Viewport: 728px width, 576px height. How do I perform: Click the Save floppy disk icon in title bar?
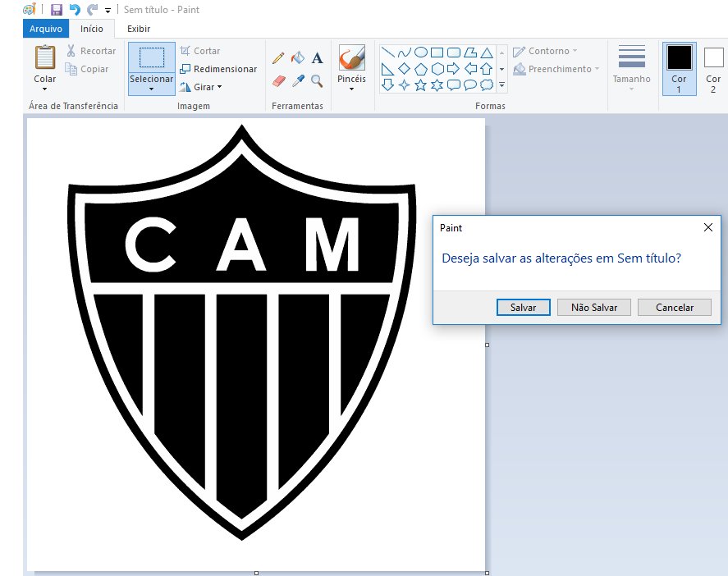click(57, 10)
